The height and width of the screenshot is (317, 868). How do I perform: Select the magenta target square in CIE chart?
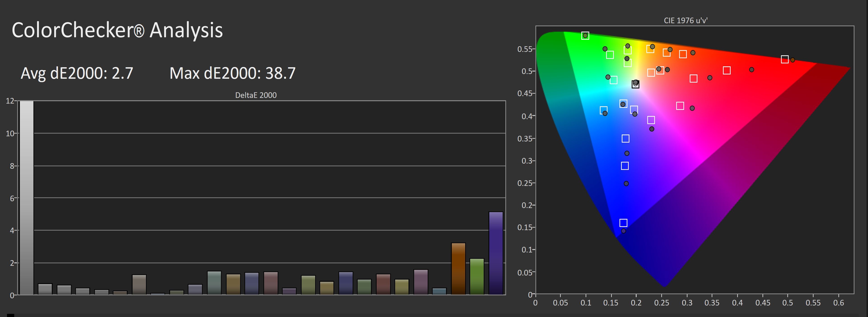(x=680, y=106)
